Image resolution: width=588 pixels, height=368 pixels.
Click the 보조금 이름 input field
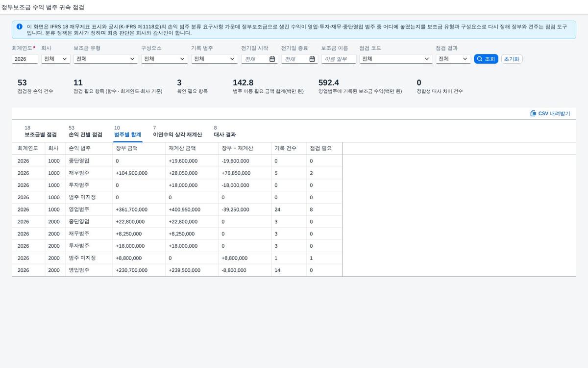[x=339, y=59]
